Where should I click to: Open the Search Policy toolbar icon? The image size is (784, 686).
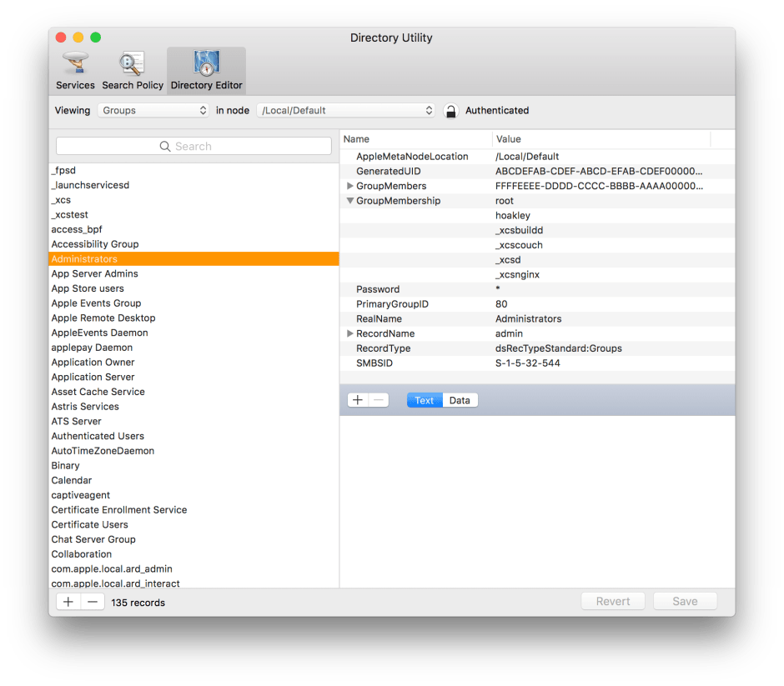(x=133, y=70)
